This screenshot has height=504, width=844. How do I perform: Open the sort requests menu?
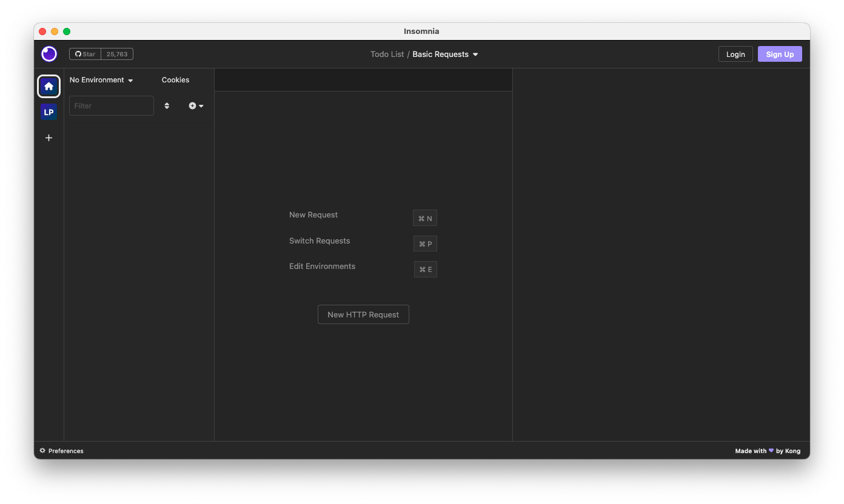pyautogui.click(x=167, y=106)
